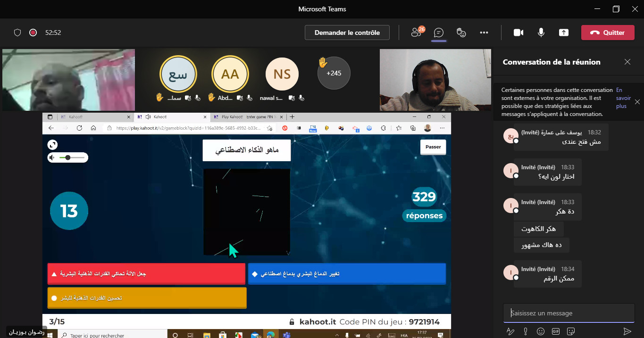This screenshot has width=644, height=338.
Task: Share content with the upload icon
Action: [x=563, y=33]
